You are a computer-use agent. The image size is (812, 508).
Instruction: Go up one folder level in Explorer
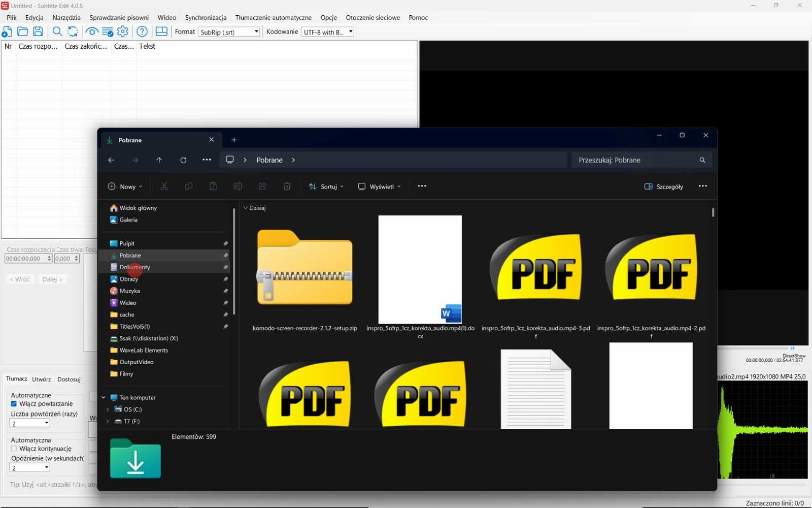pyautogui.click(x=159, y=160)
